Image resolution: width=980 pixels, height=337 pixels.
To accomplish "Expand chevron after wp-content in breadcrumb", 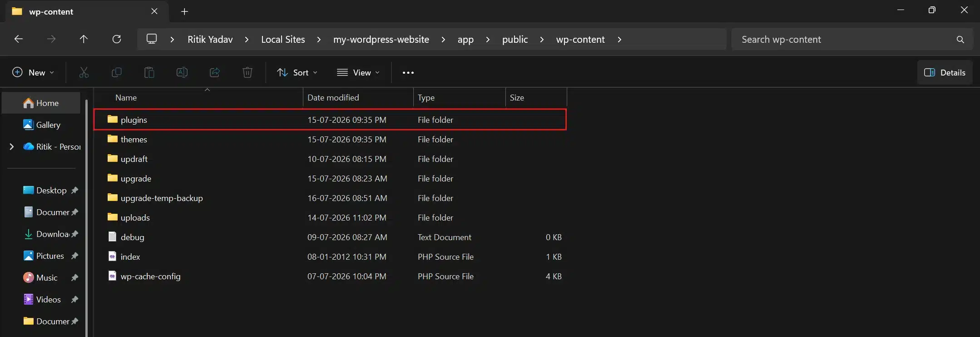I will (619, 40).
